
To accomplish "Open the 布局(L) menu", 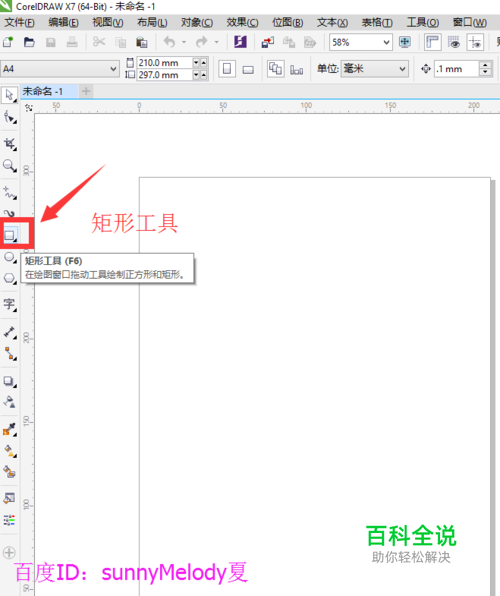I will click(x=152, y=23).
